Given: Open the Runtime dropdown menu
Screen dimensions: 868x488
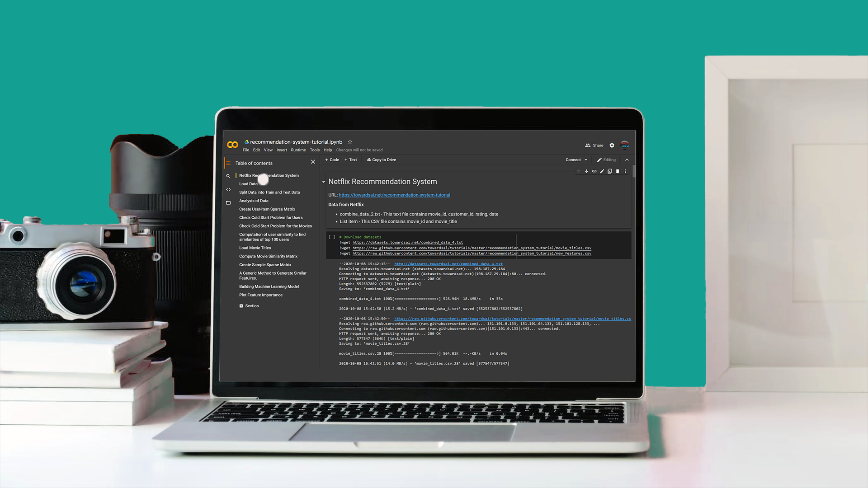Looking at the screenshot, I should [298, 150].
